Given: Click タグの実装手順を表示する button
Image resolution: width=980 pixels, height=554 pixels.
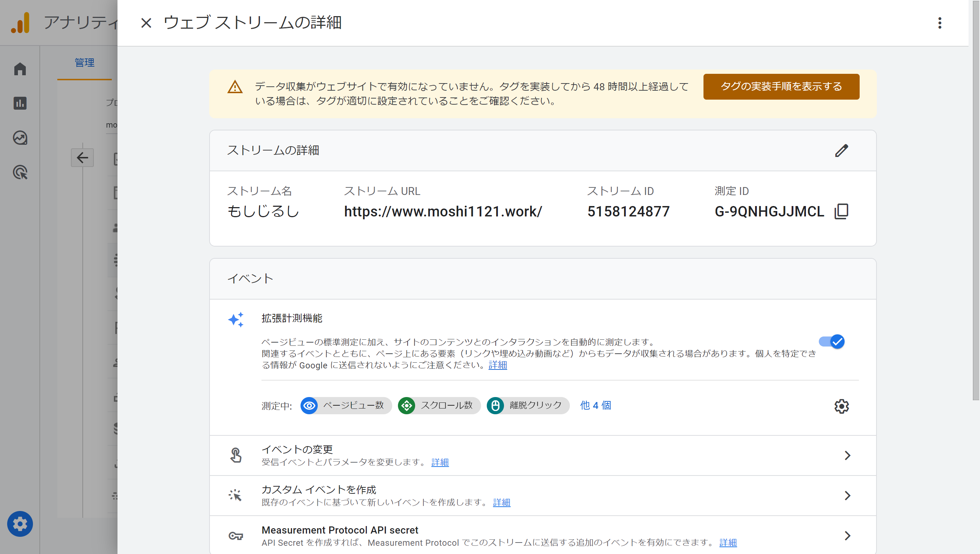Looking at the screenshot, I should (x=780, y=87).
